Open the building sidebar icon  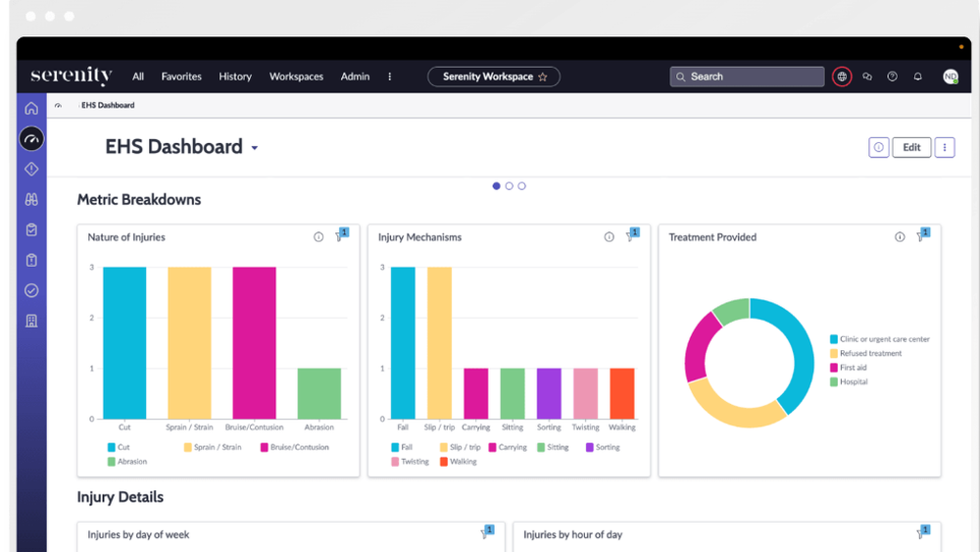pos(31,321)
